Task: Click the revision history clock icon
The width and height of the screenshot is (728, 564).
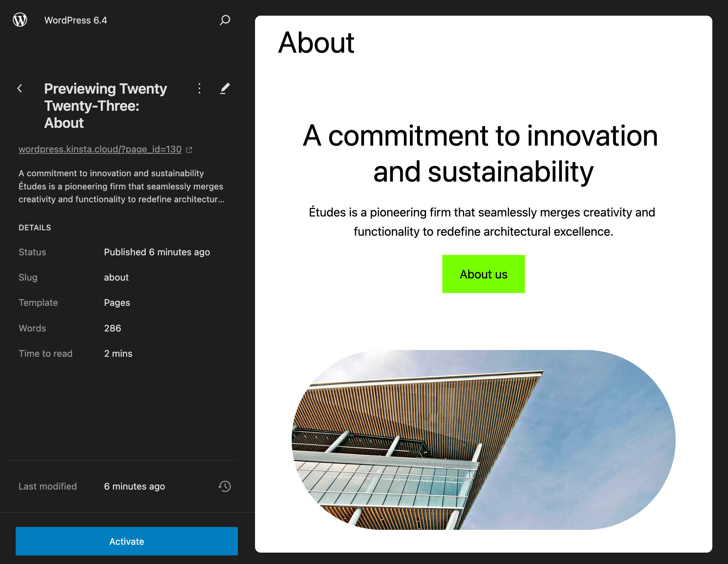Action: coord(225,486)
